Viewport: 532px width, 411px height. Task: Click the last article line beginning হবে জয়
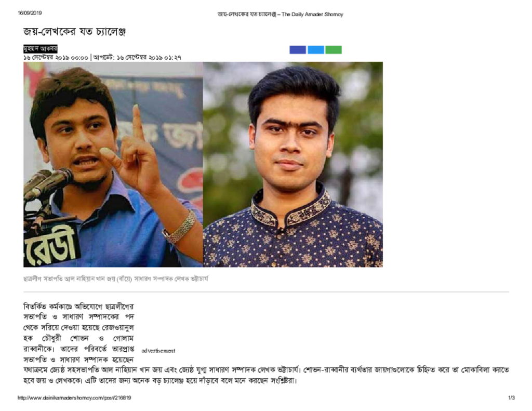[x=160, y=380]
